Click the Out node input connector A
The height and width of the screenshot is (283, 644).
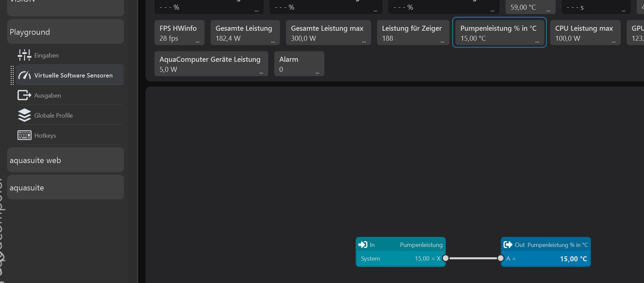coord(501,258)
